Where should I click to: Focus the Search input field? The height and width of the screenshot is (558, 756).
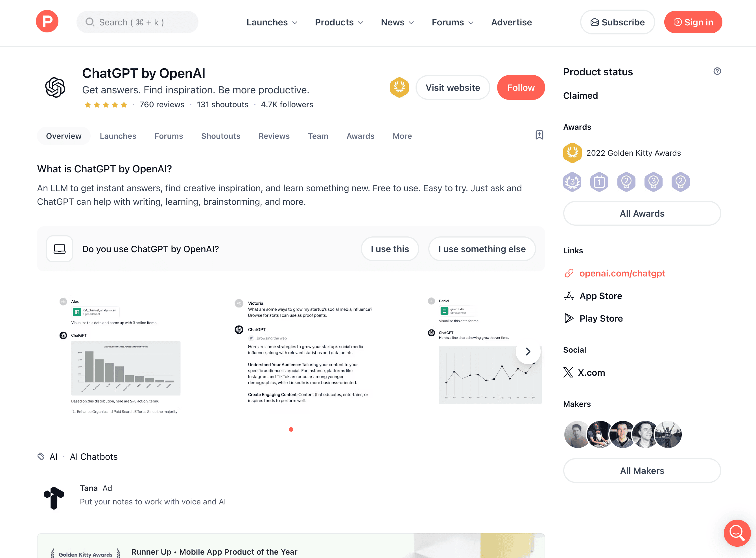(137, 22)
